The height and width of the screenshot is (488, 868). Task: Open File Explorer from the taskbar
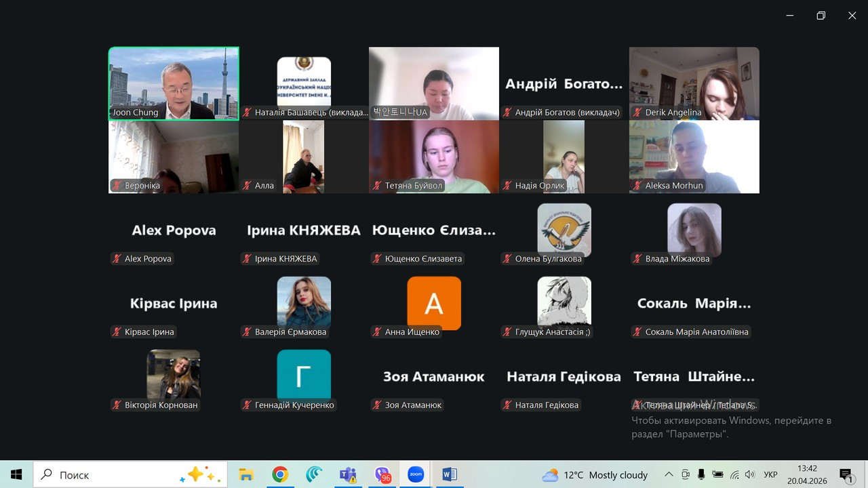(246, 474)
